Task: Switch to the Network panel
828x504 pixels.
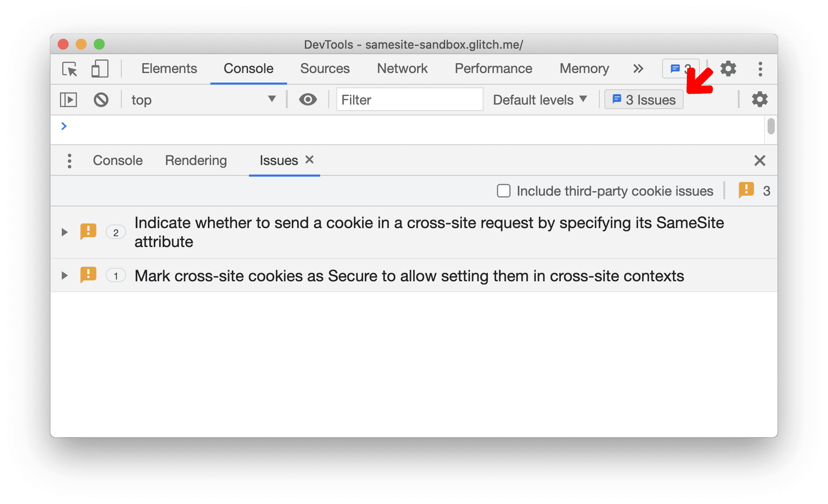Action: pos(402,69)
